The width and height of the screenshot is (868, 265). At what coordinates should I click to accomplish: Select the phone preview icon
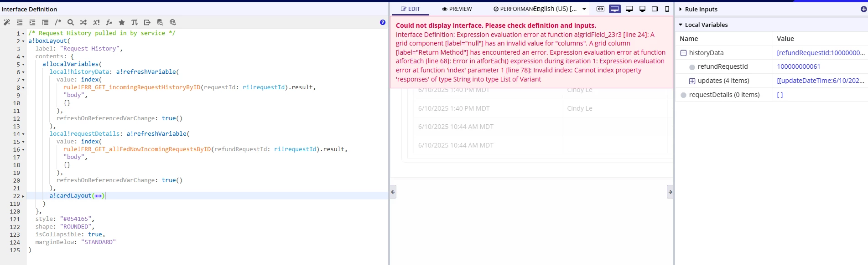click(x=667, y=9)
